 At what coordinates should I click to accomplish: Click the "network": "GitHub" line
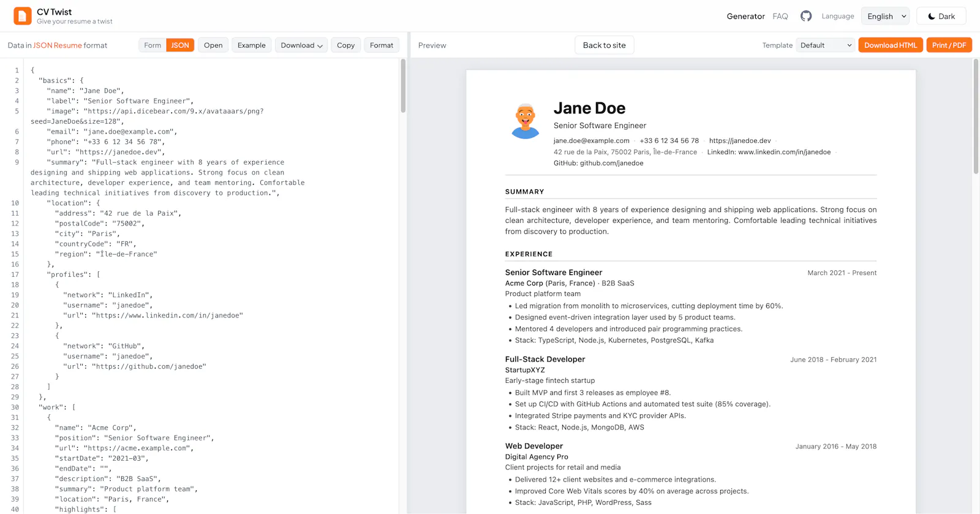coord(104,346)
